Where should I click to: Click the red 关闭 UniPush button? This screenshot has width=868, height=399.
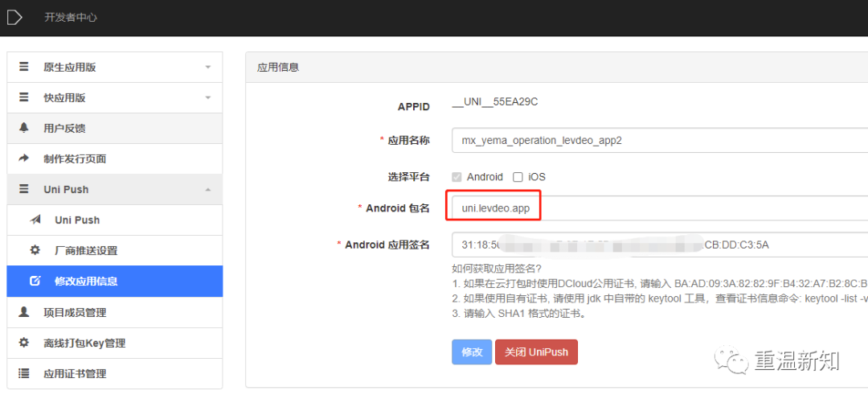click(536, 352)
